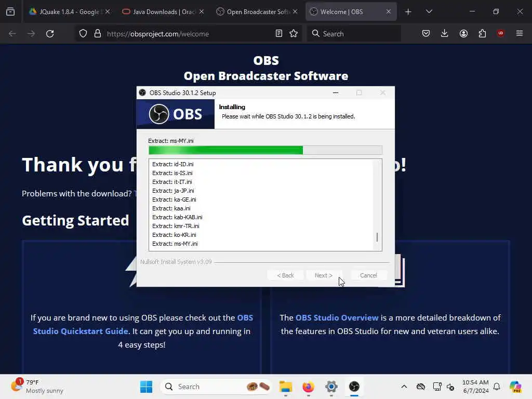Click the obsproject.com URL address field

tap(158, 34)
